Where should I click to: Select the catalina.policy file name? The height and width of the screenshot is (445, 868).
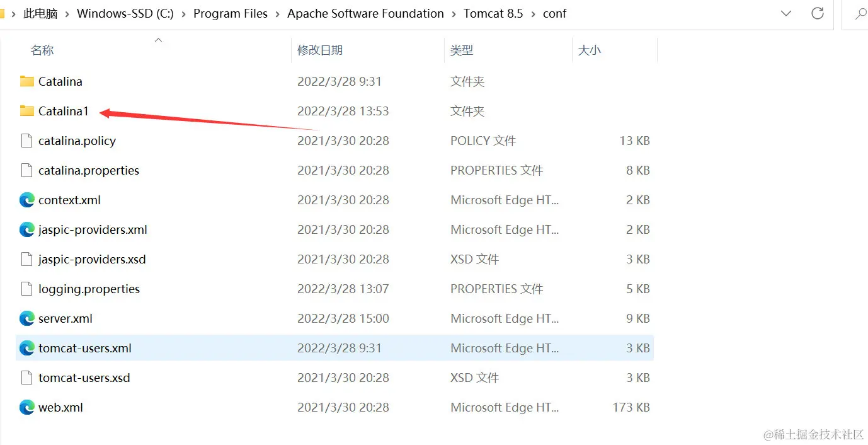[77, 141]
